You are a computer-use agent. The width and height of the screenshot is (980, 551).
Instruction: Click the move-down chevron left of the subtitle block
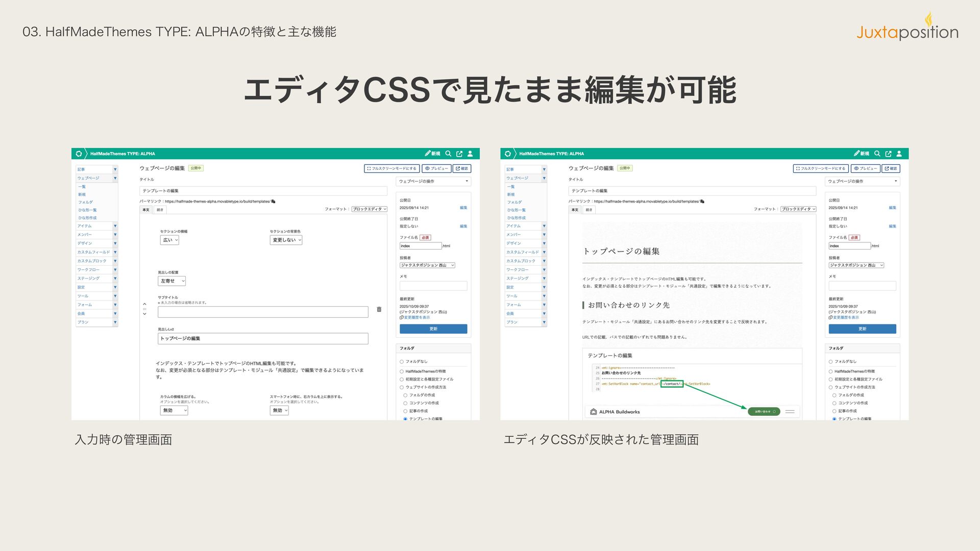(144, 314)
